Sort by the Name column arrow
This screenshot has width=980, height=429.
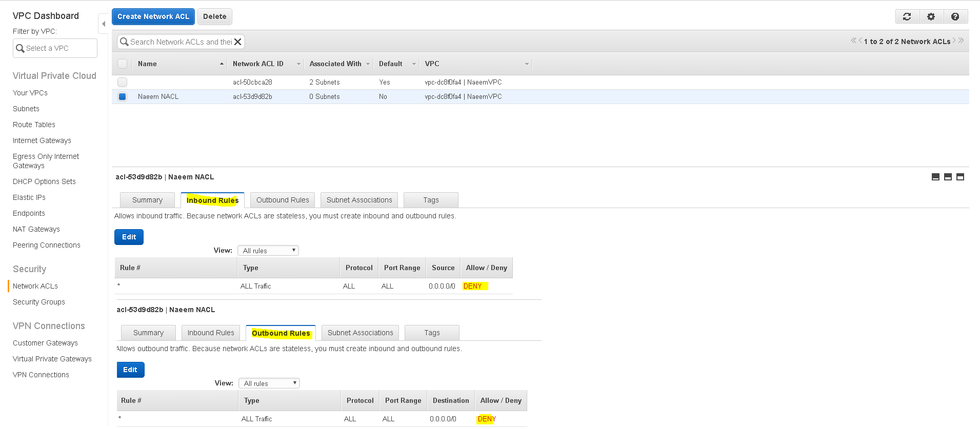(222, 64)
